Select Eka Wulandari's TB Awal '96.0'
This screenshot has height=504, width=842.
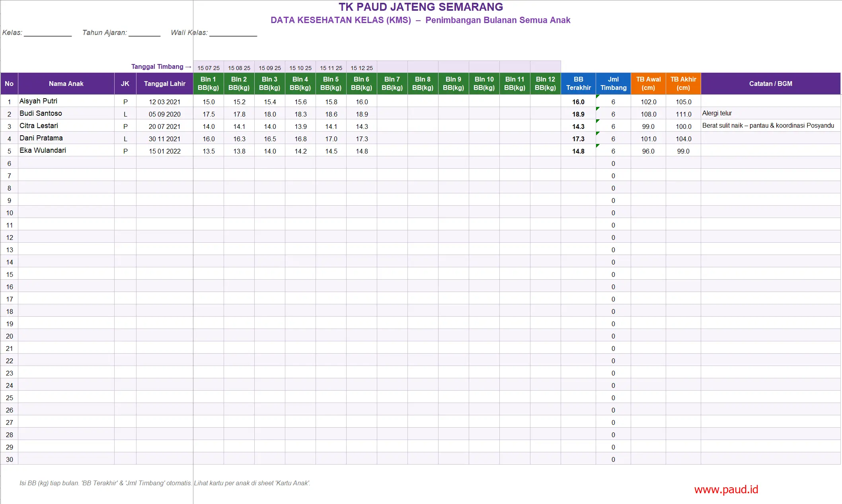649,151
